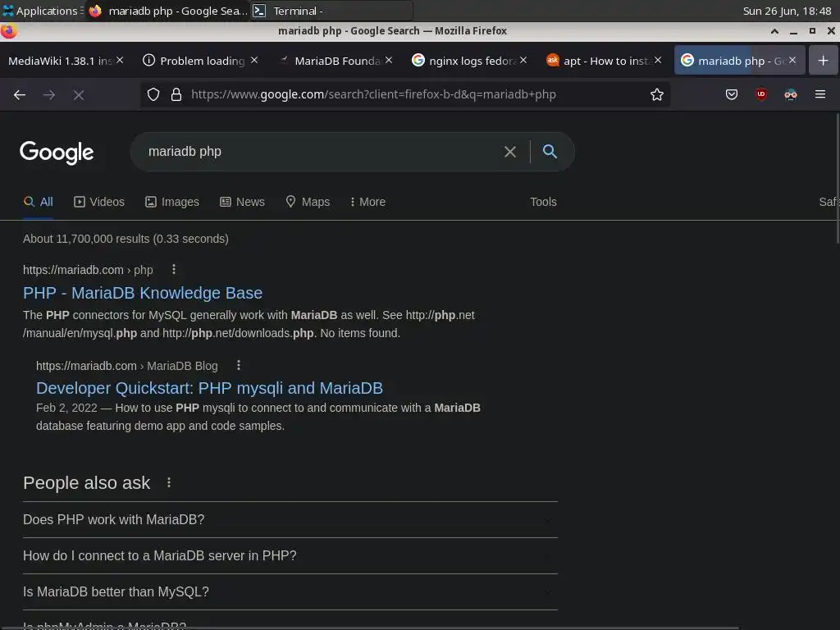Open options dots next to mariadb.com › php
The height and width of the screenshot is (630, 840).
pos(174,269)
